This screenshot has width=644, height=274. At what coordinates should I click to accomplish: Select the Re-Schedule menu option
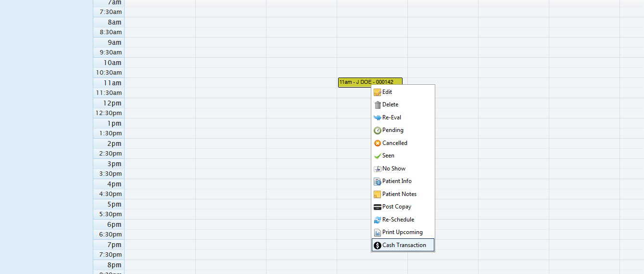click(x=398, y=220)
